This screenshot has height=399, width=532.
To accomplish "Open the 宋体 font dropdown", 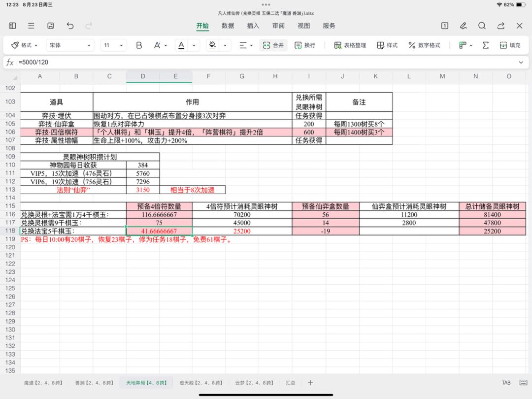I will tap(70, 45).
